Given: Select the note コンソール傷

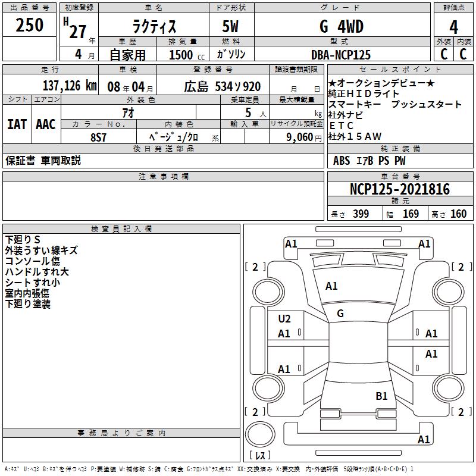Looking at the screenshot, I should pos(33,261).
